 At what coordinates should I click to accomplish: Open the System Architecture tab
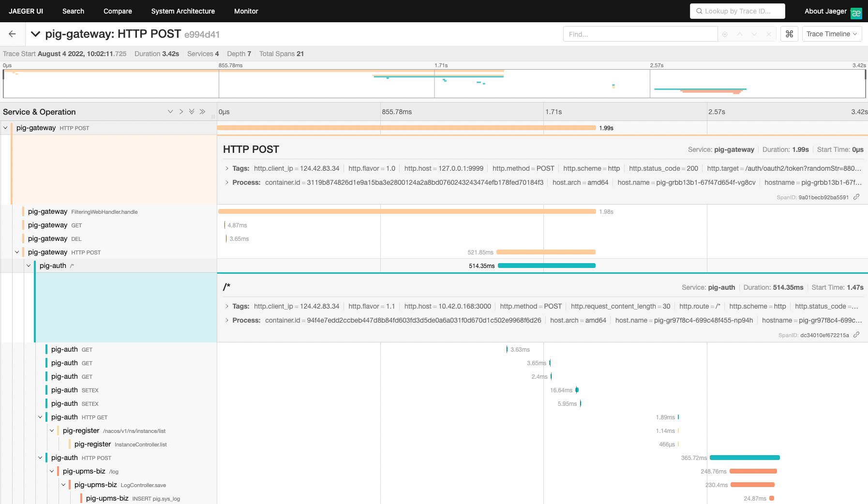pyautogui.click(x=183, y=11)
